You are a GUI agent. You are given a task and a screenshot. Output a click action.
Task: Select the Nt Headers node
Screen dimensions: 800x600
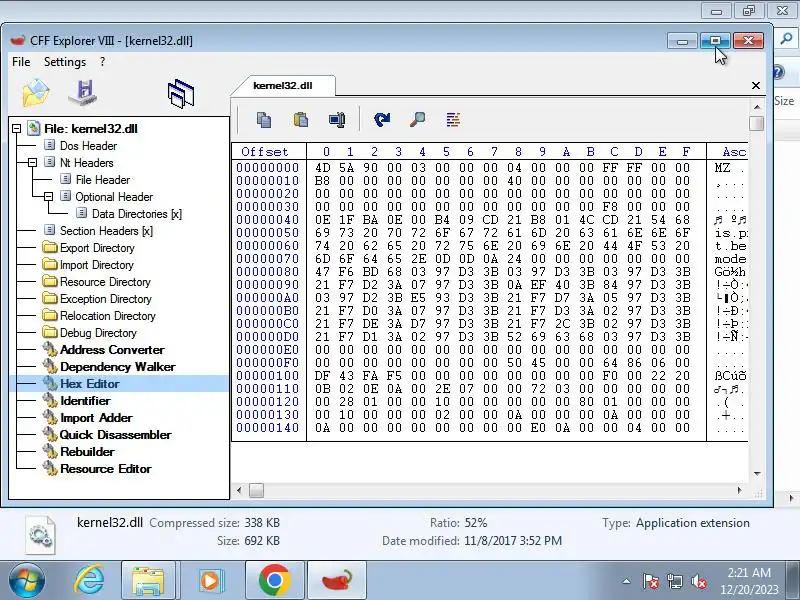pos(86,163)
